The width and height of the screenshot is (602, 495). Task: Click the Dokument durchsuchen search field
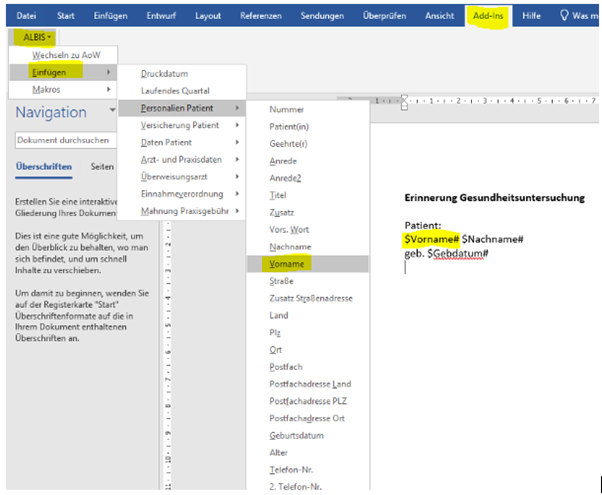[80, 141]
